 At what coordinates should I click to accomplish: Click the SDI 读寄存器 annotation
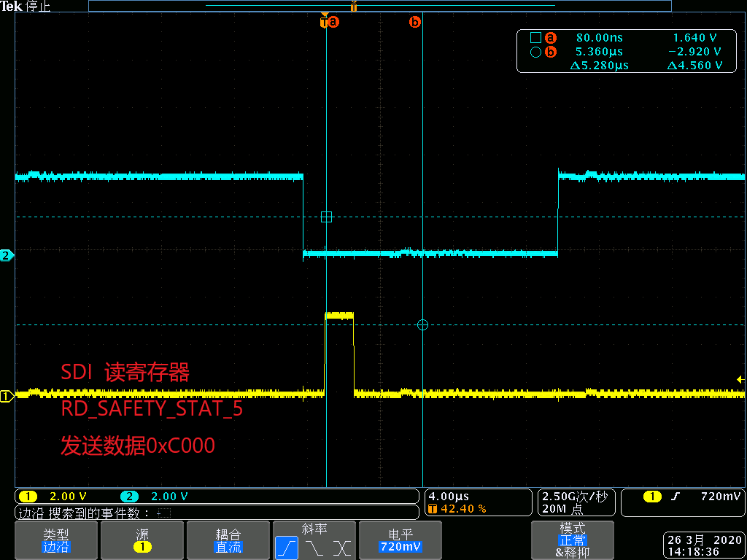125,373
